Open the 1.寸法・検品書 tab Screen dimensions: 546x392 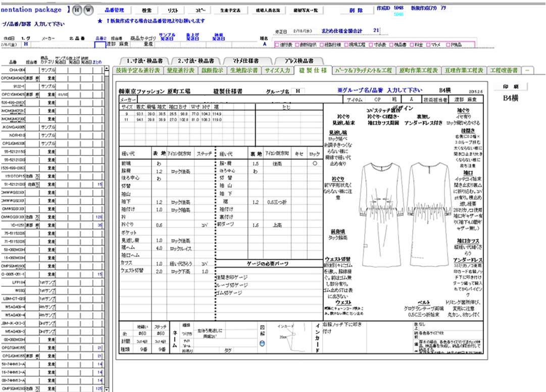pyautogui.click(x=144, y=61)
